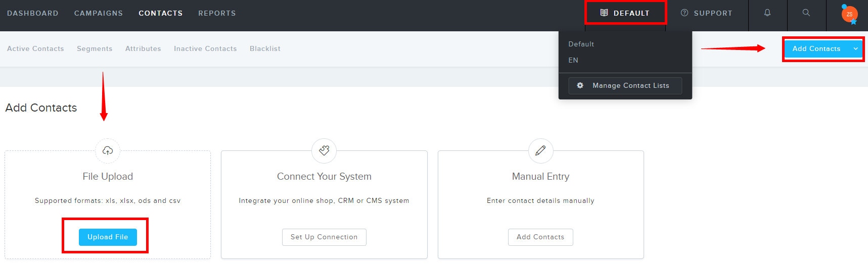Click the Set Up Connection button
The image size is (868, 264).
coord(324,237)
